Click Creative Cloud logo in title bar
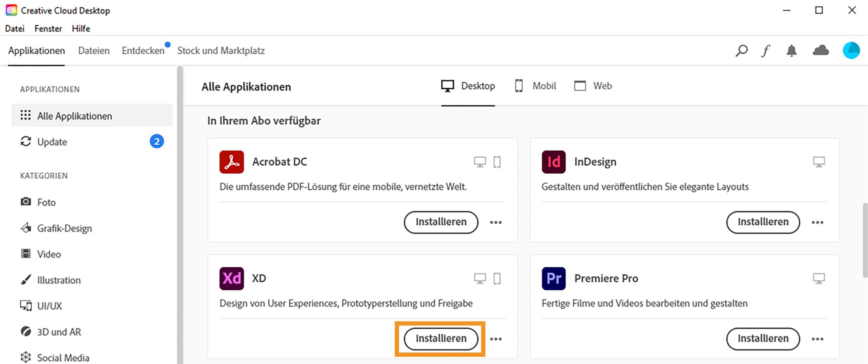The height and width of the screenshot is (364, 868). point(11,10)
